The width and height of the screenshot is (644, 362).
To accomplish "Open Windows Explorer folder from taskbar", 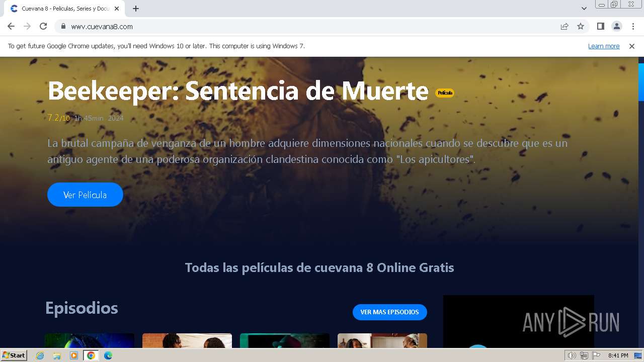I will point(57,355).
